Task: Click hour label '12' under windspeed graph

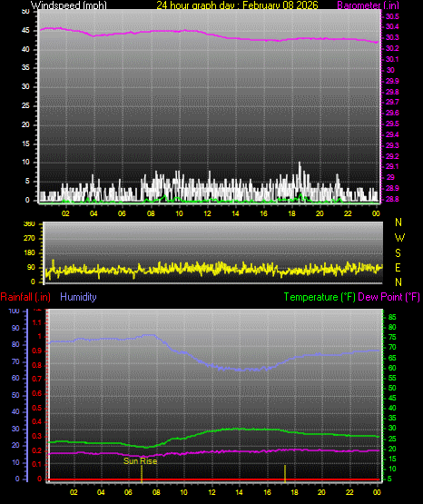Action: (x=207, y=213)
